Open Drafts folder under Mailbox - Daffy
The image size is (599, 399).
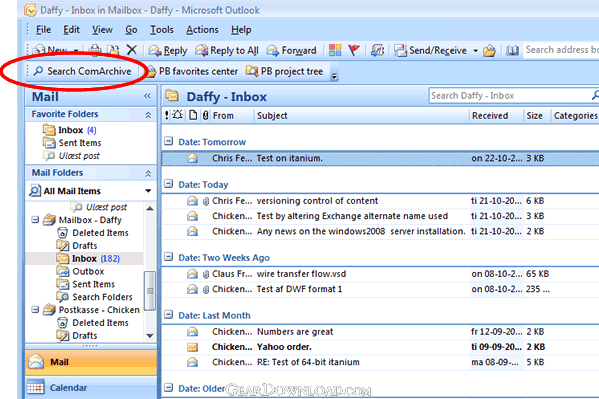coord(77,246)
